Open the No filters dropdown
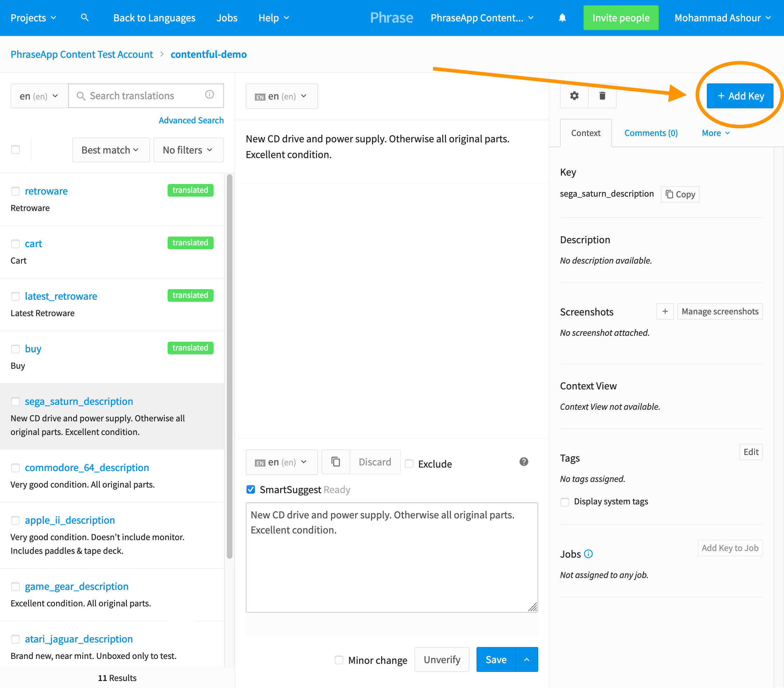The width and height of the screenshot is (784, 694). point(188,150)
